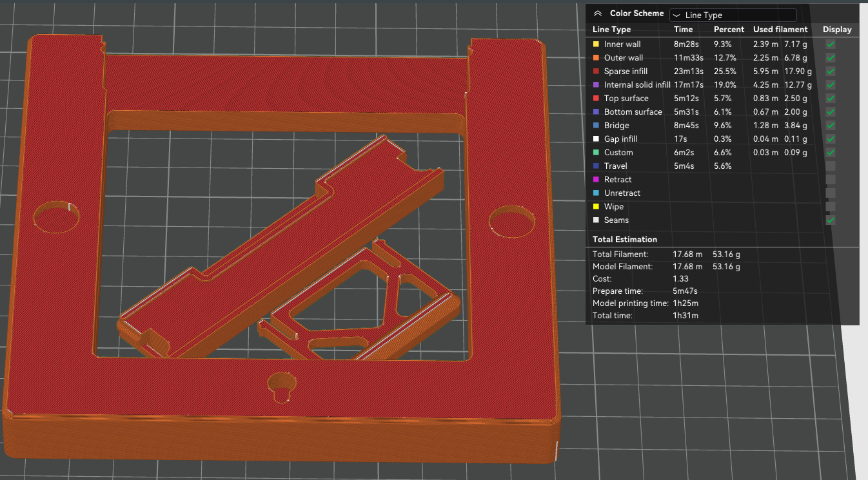Click the Gap infill row label
Viewport: 868px width, 480px height.
point(620,139)
